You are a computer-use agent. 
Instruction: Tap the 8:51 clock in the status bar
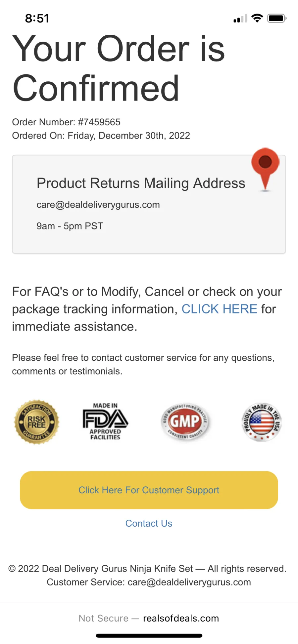tap(37, 19)
